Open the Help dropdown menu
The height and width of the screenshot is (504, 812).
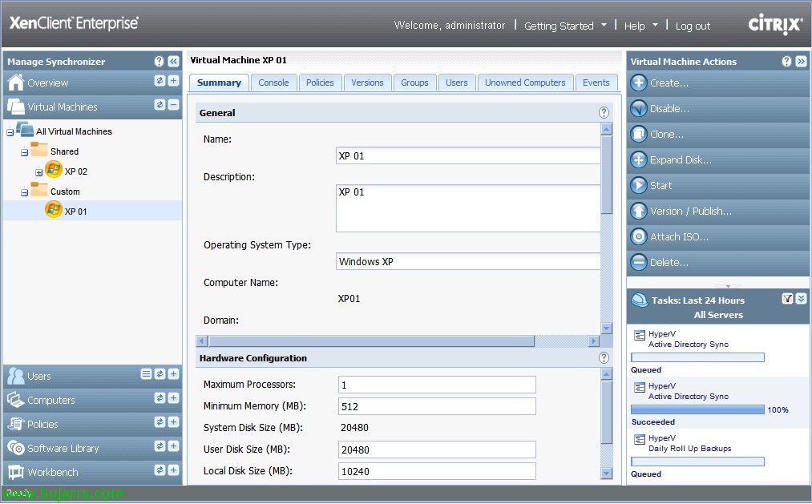point(641,26)
